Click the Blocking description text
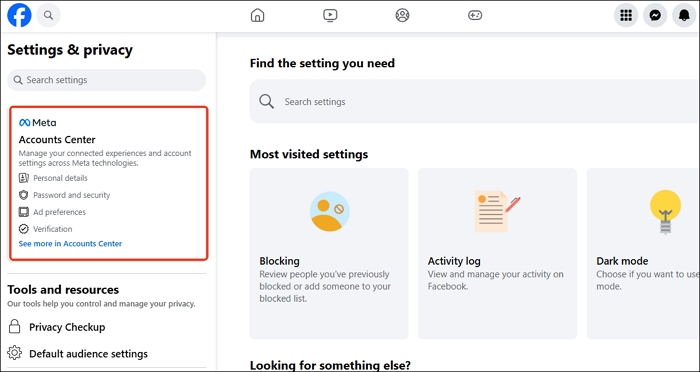Viewport: 700px width, 372px height. (325, 286)
